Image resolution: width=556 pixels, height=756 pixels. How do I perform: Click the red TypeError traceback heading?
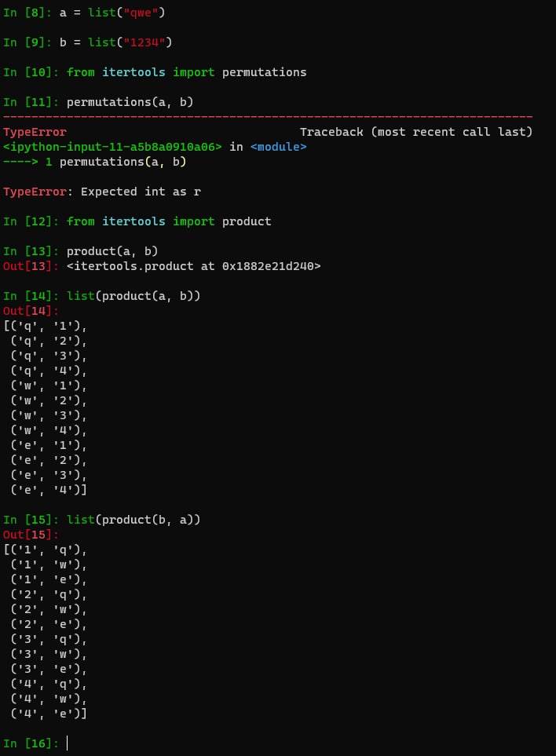[x=35, y=132]
